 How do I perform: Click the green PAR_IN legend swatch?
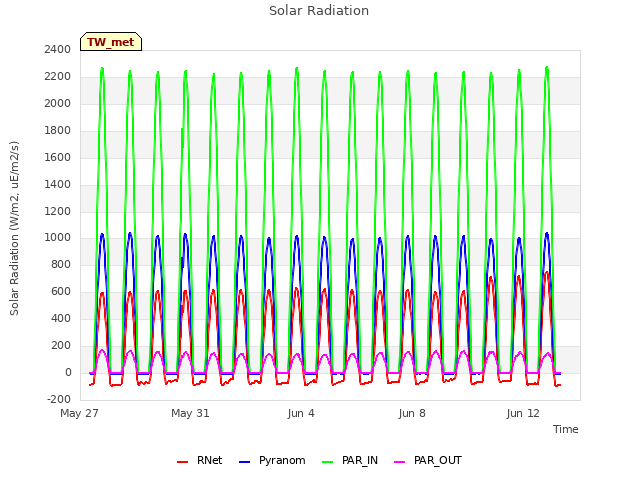(328, 462)
